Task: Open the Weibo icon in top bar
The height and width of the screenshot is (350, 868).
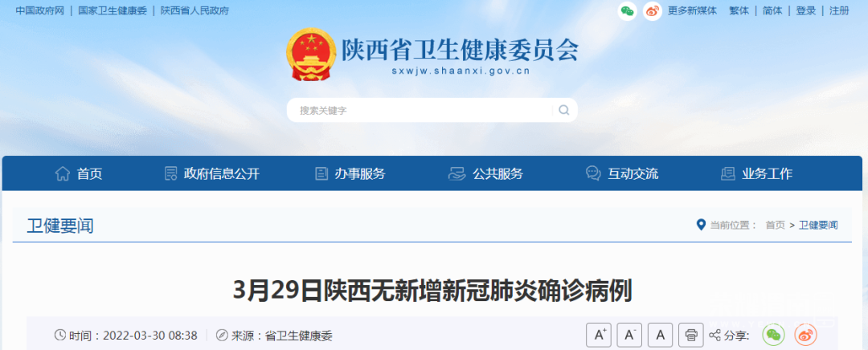Action: coord(653,11)
